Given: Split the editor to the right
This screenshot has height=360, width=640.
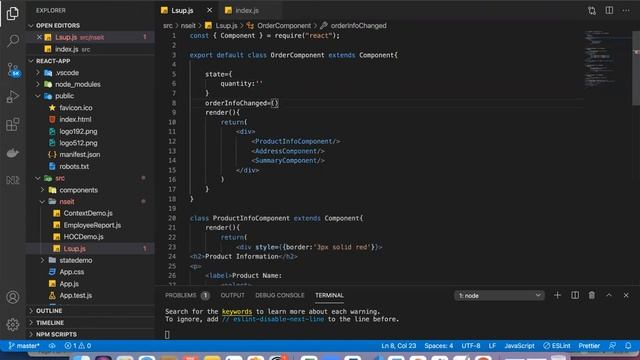Looking at the screenshot, I should [x=609, y=10].
